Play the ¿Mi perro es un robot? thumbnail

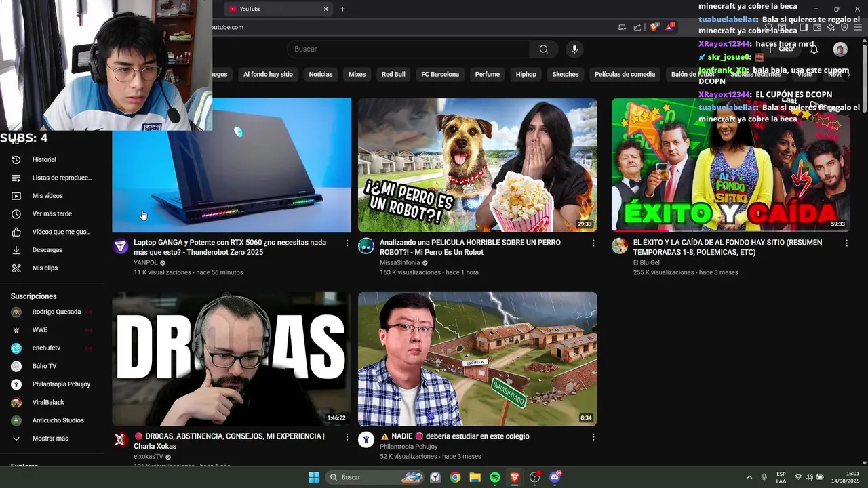tap(477, 165)
